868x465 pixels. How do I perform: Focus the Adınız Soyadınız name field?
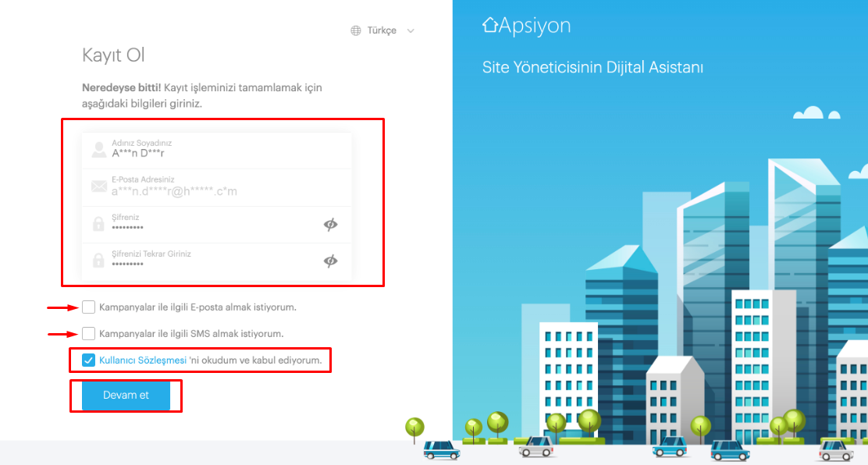pyautogui.click(x=216, y=150)
